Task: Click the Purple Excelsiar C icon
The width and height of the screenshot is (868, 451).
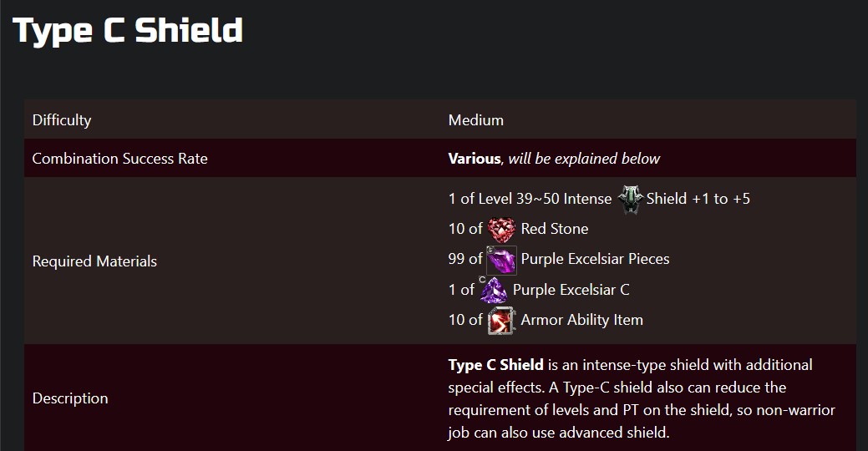Action: pos(494,290)
